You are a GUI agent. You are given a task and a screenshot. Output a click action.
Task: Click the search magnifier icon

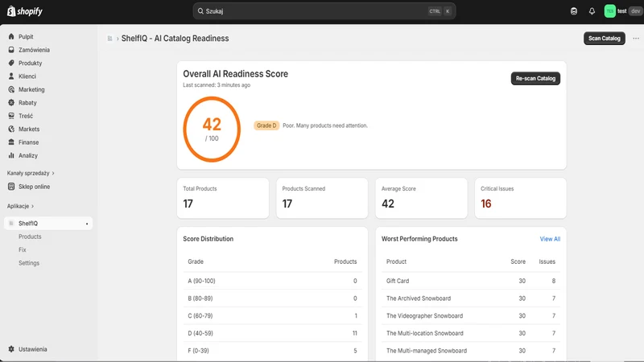pos(200,11)
